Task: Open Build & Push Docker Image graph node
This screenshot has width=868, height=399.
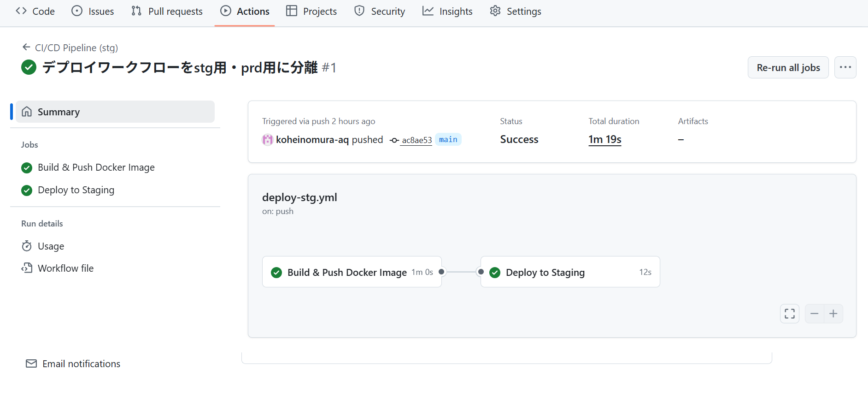Action: (x=352, y=272)
